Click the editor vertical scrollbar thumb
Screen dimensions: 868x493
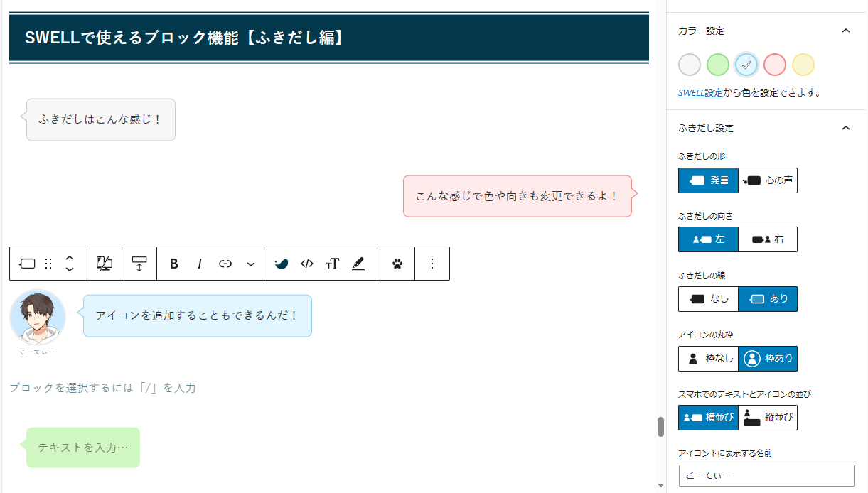(660, 427)
